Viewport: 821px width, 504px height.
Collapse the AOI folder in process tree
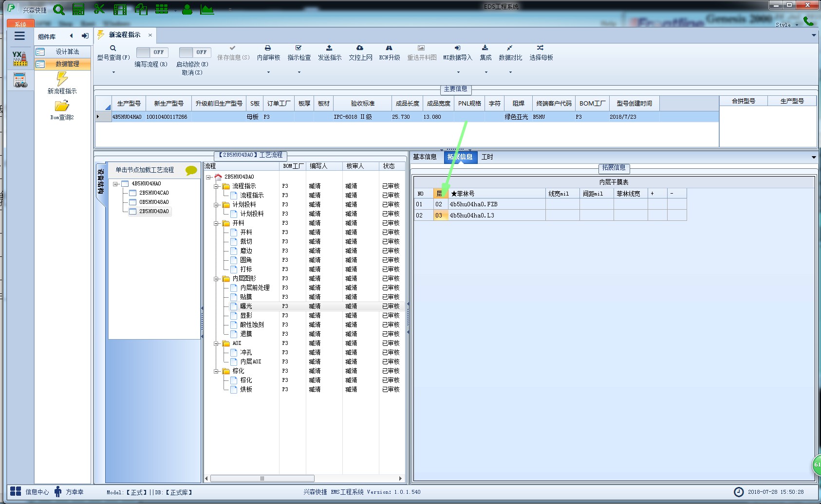[x=216, y=343]
